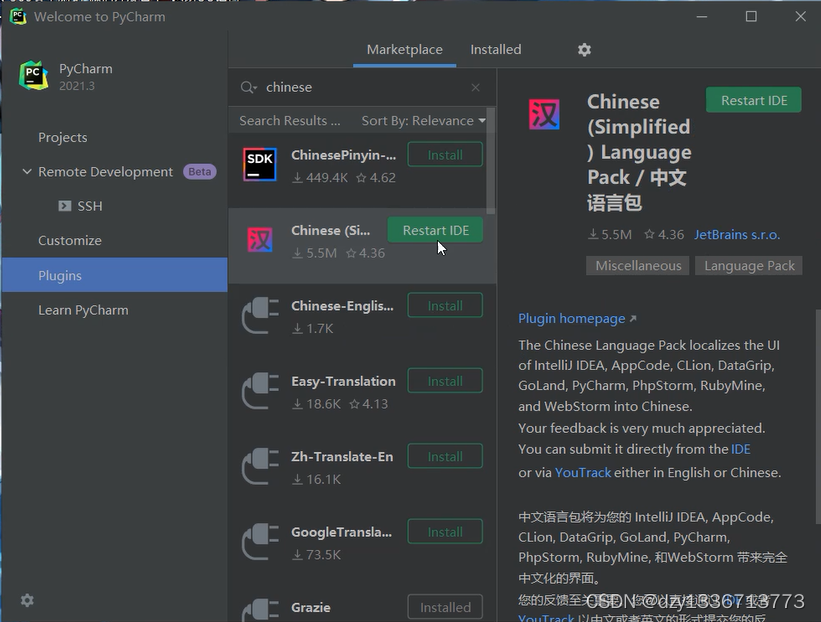Image resolution: width=821 pixels, height=622 pixels.
Task: Click the Easy-Translation plugin icon
Action: tap(260, 391)
